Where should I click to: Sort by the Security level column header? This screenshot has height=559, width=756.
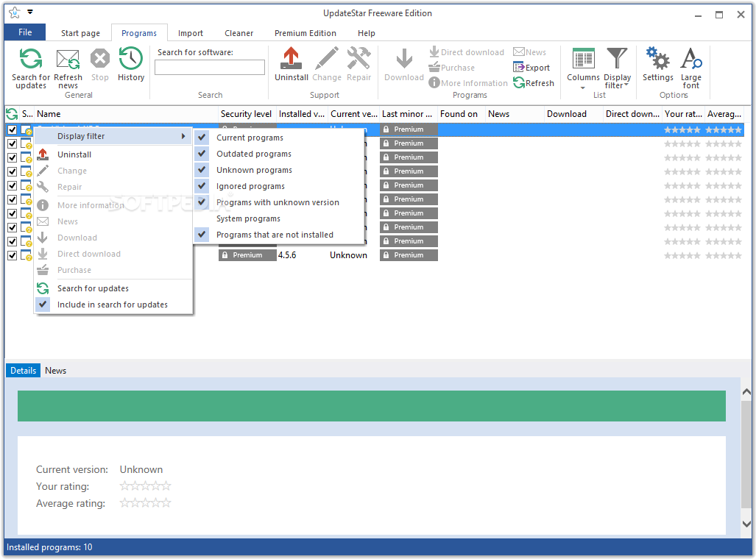247,114
